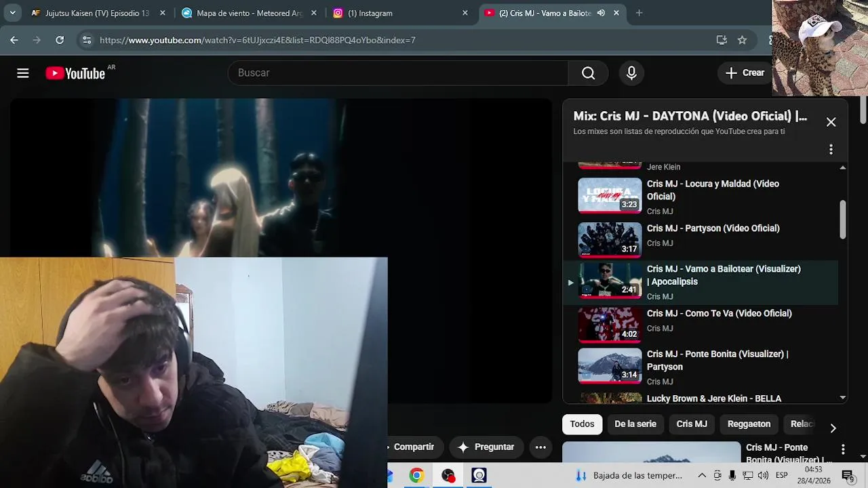Screen dimensions: 868x488
Task: Go to the YouTube home logo
Action: click(x=75, y=73)
